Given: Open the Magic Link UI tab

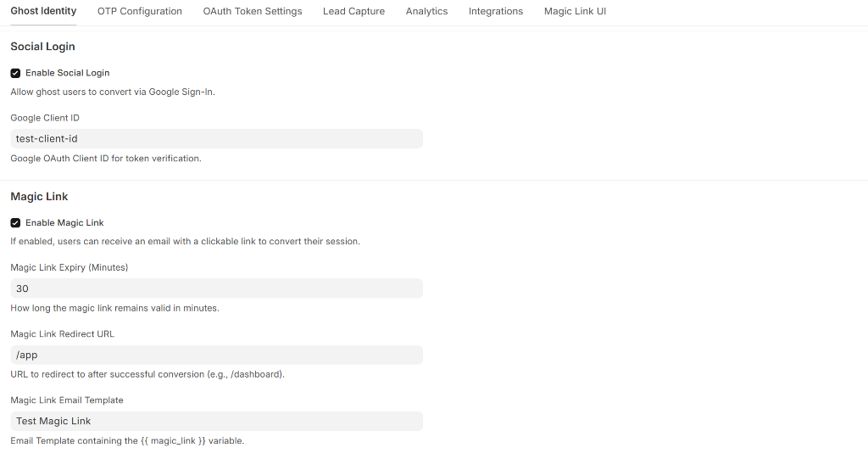Looking at the screenshot, I should point(575,11).
